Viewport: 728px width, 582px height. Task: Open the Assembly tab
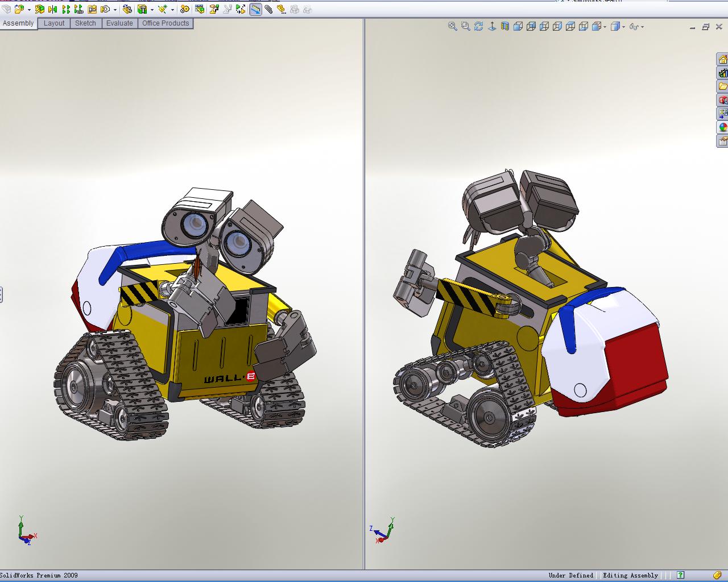pyautogui.click(x=18, y=23)
